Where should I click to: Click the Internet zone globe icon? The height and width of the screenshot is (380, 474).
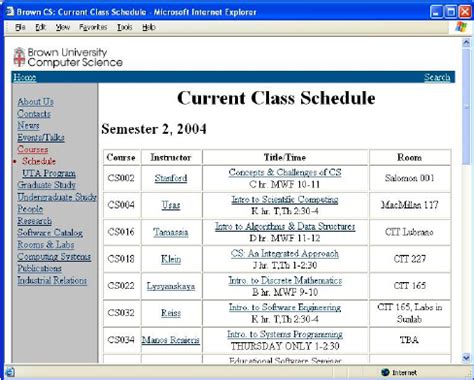[385, 372]
